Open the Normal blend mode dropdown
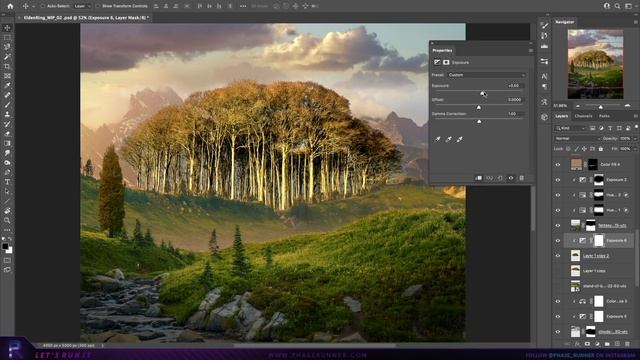Image resolution: width=640 pixels, height=360 pixels. pyautogui.click(x=576, y=139)
